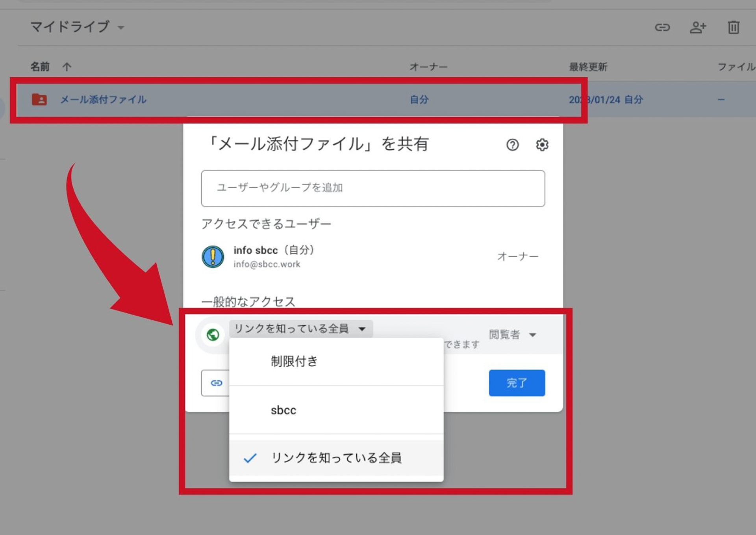Viewport: 756px width, 535px height.
Task: Expand the マイドライブ dropdown
Action: tap(77, 27)
